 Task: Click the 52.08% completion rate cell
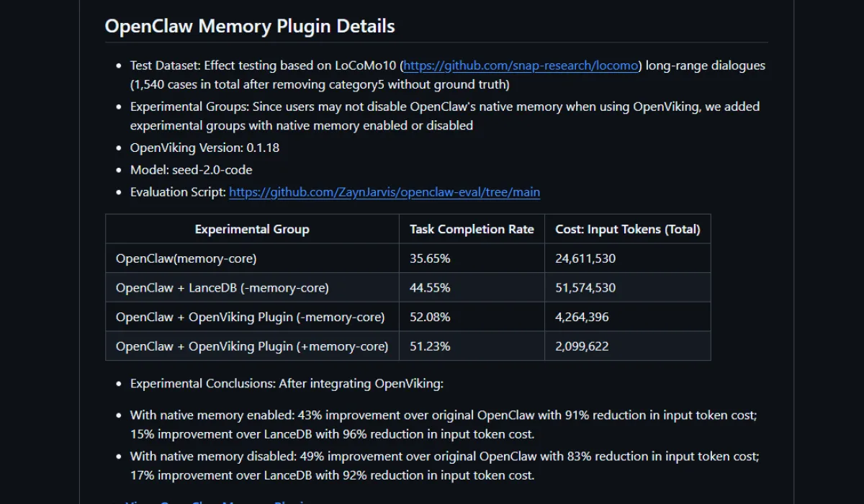click(x=430, y=317)
